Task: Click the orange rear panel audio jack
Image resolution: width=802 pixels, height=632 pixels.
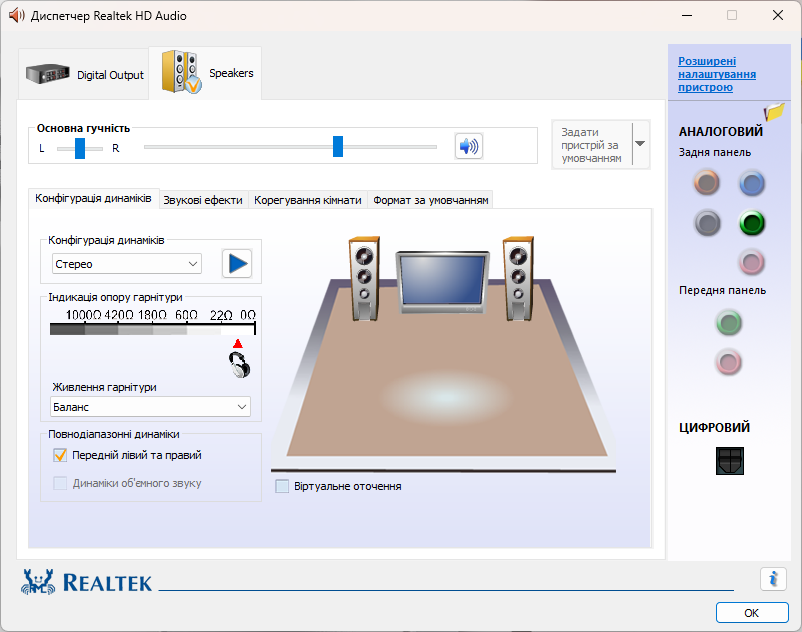Action: (x=707, y=183)
